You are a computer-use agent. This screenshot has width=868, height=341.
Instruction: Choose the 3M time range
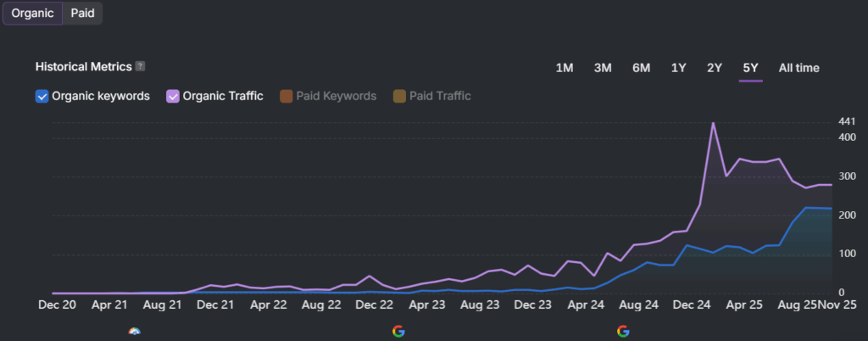[603, 68]
